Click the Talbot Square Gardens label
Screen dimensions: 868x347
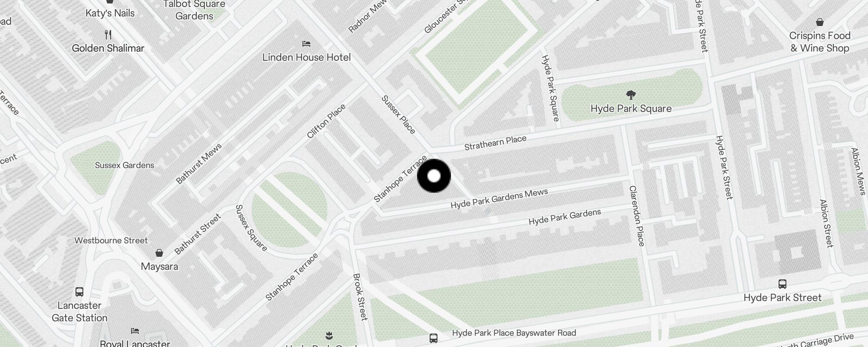click(194, 10)
